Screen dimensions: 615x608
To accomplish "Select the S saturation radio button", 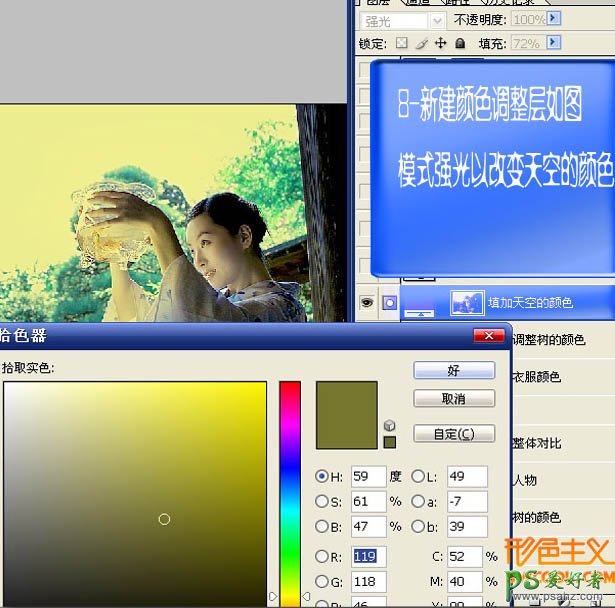I will (322, 501).
